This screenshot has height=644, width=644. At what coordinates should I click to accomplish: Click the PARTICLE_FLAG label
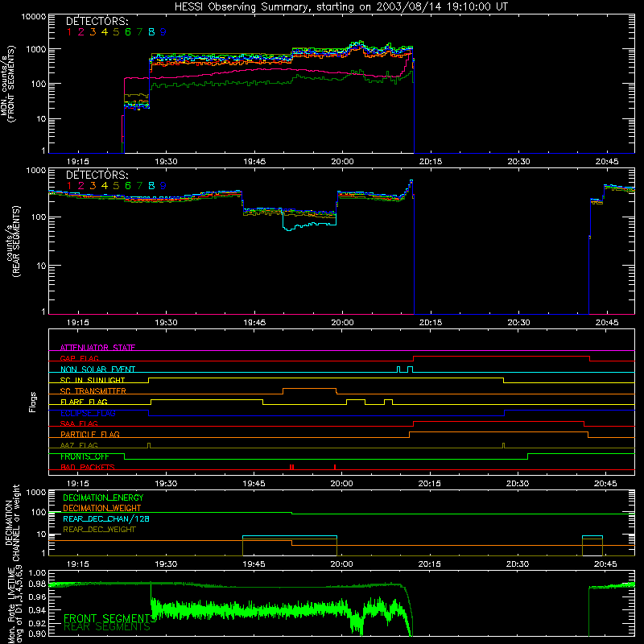(x=90, y=434)
